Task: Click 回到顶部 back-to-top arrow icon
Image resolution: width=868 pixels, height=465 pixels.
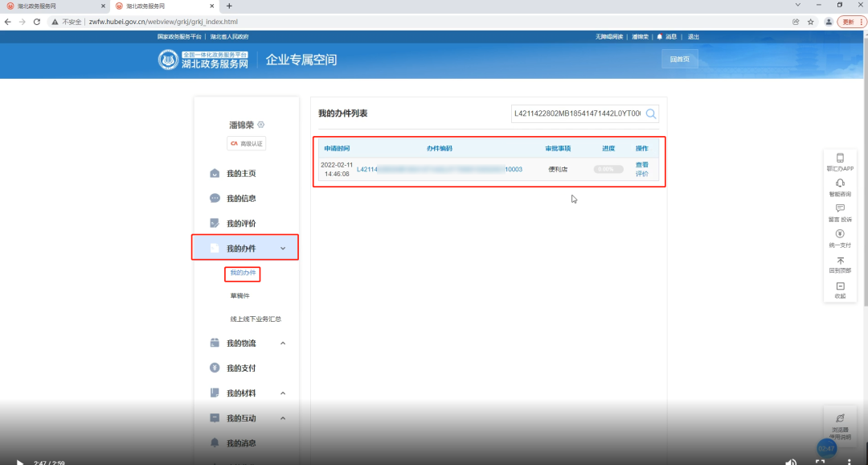Action: [x=840, y=261]
